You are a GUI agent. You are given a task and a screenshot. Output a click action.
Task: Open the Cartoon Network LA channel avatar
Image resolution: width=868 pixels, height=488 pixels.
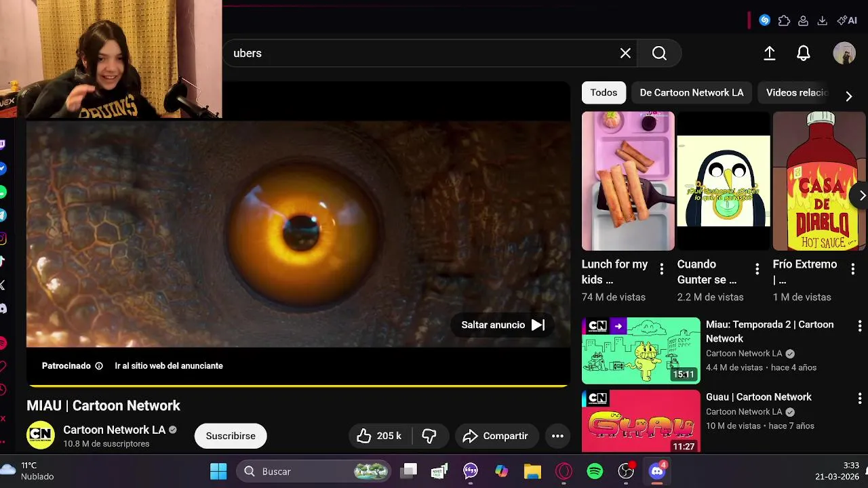[40, 435]
